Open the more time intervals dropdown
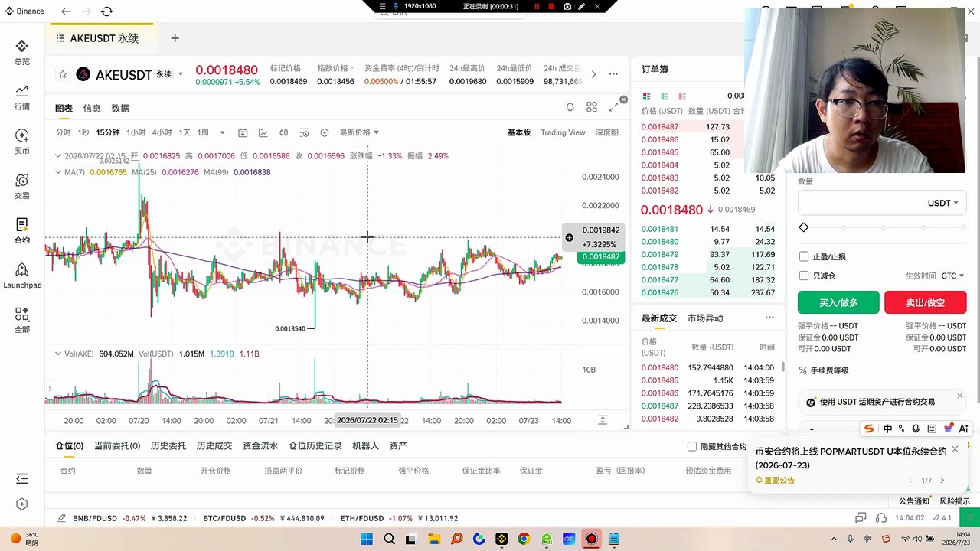This screenshot has width=980, height=551. pyautogui.click(x=222, y=132)
